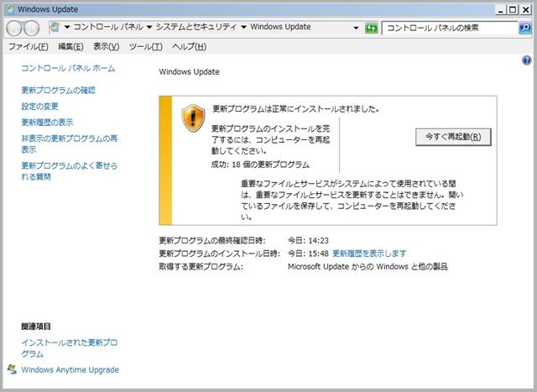Click the Windows Anytime Upgrade icon
537x392 pixels.
[x=12, y=369]
